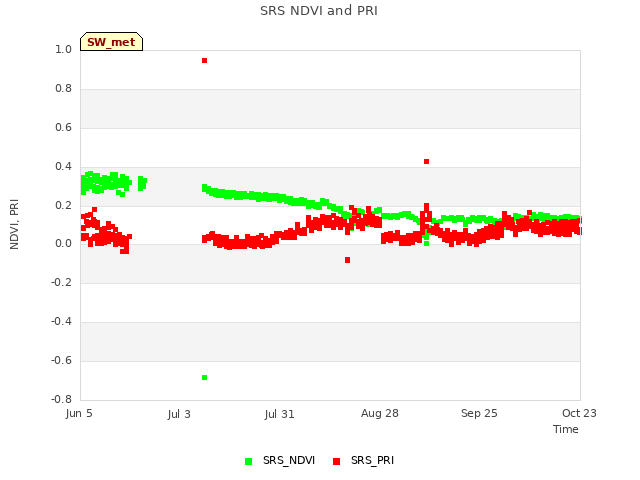Click the Aug 28 x-axis label
This screenshot has height=480, width=640.
380,413
